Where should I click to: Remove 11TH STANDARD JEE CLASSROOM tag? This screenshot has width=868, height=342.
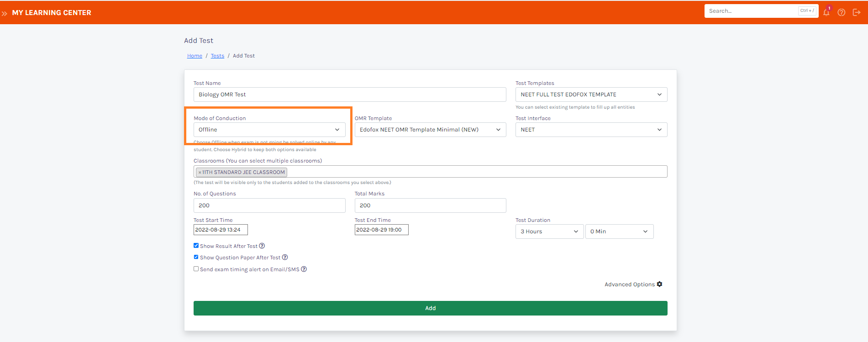pyautogui.click(x=200, y=173)
